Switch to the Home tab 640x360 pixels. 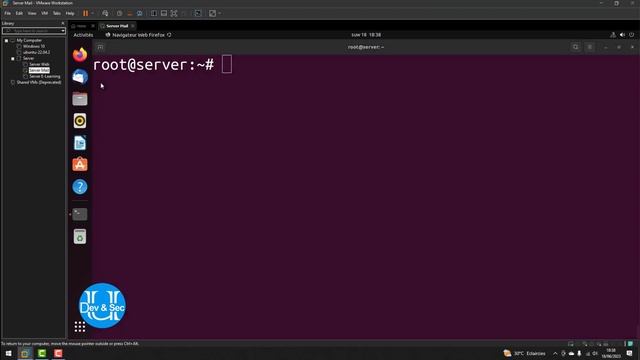coord(82,26)
